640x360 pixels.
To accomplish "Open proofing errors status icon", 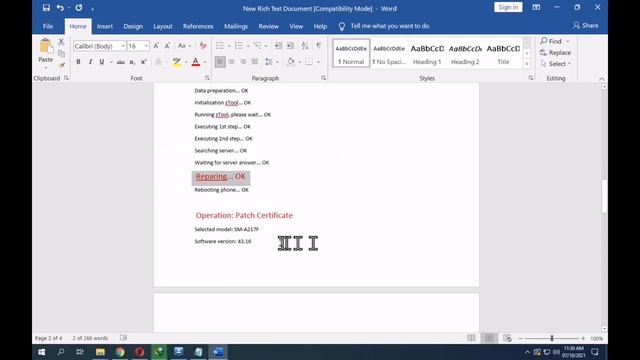I will coord(123,338).
